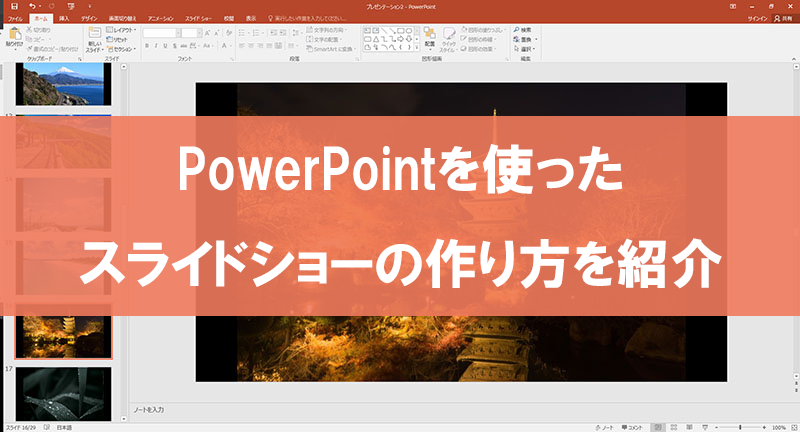The width and height of the screenshot is (800, 432).
Task: Open the File (ファイル) tab
Action: (x=15, y=18)
